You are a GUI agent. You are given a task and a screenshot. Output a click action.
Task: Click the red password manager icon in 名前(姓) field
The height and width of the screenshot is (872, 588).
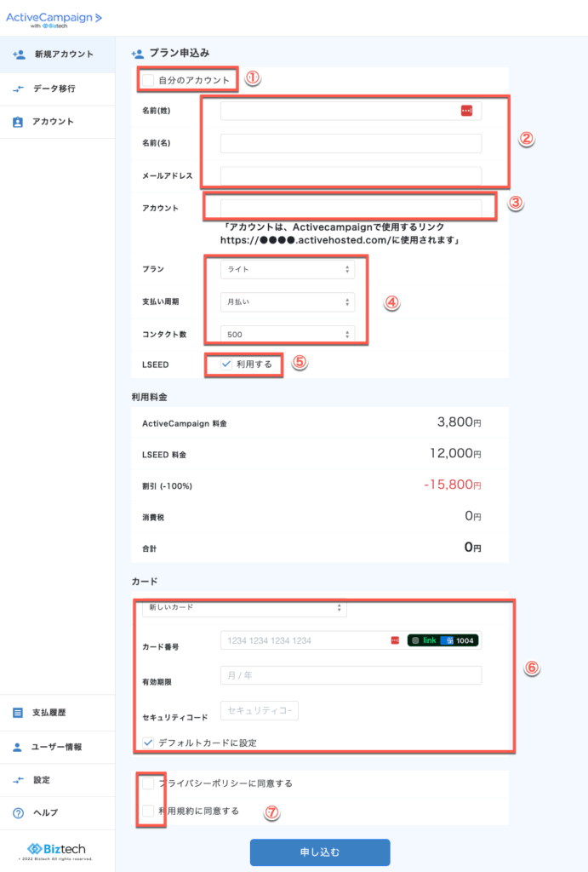(466, 111)
